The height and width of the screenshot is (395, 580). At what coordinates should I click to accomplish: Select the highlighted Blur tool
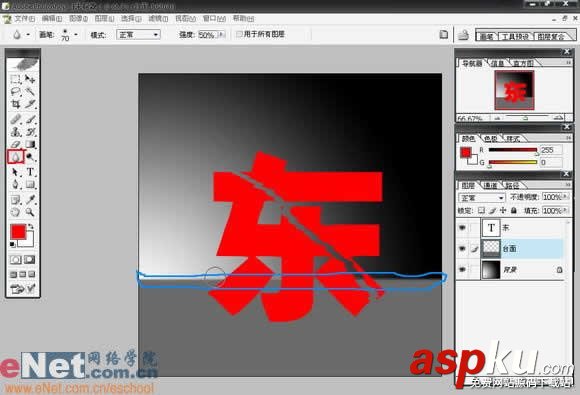[x=15, y=157]
